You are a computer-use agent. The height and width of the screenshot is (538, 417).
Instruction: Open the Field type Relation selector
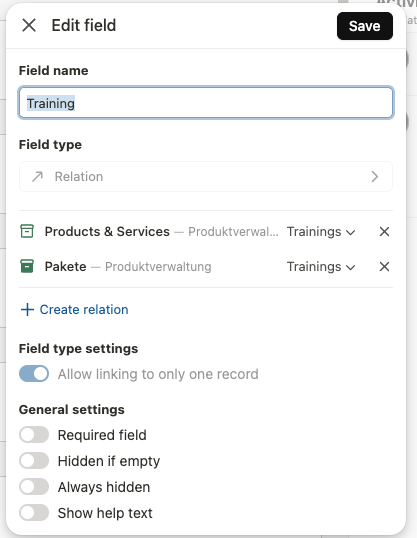pos(206,176)
